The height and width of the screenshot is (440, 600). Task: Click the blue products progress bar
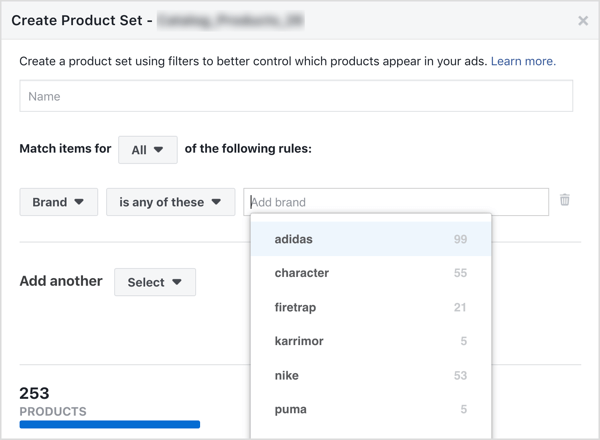tap(110, 424)
